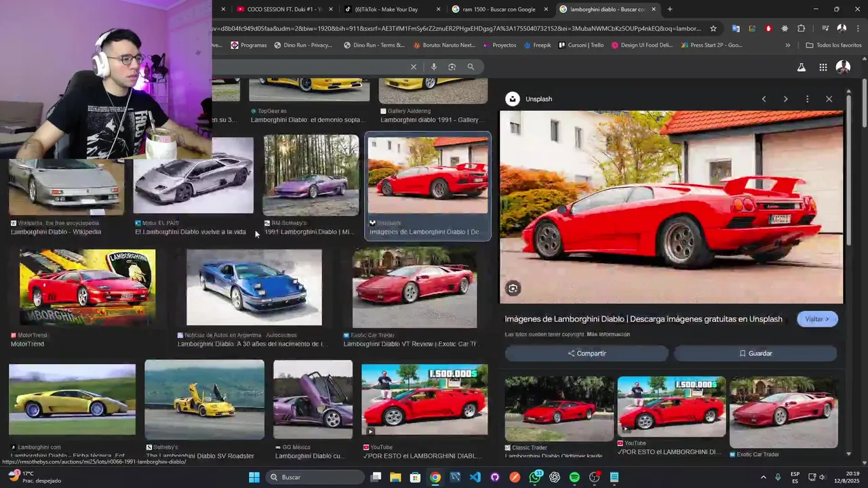Open the Freepik bookmark
The image size is (868, 488).
[x=536, y=45]
